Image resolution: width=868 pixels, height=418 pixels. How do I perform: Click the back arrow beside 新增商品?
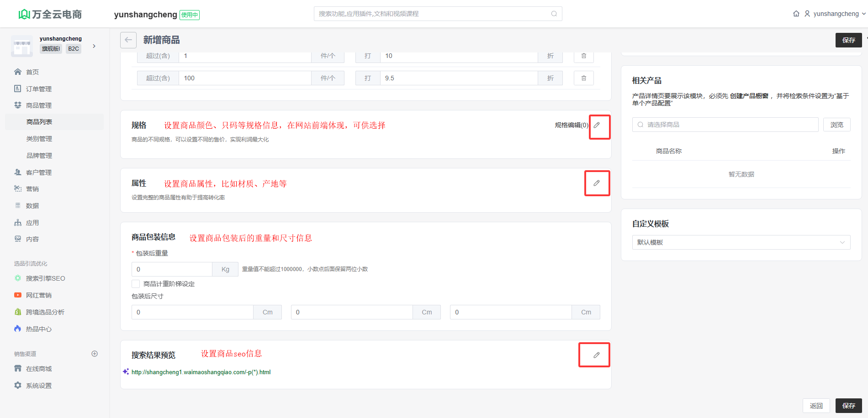point(128,40)
